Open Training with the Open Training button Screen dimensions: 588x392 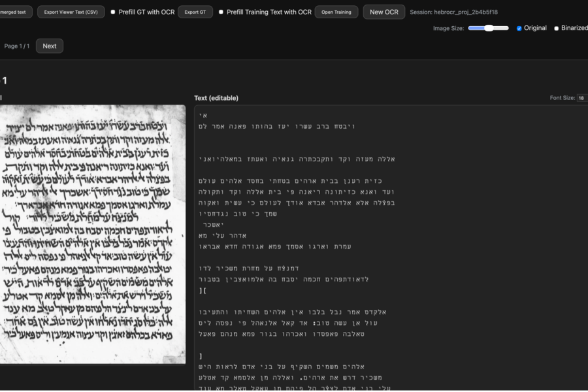(336, 12)
